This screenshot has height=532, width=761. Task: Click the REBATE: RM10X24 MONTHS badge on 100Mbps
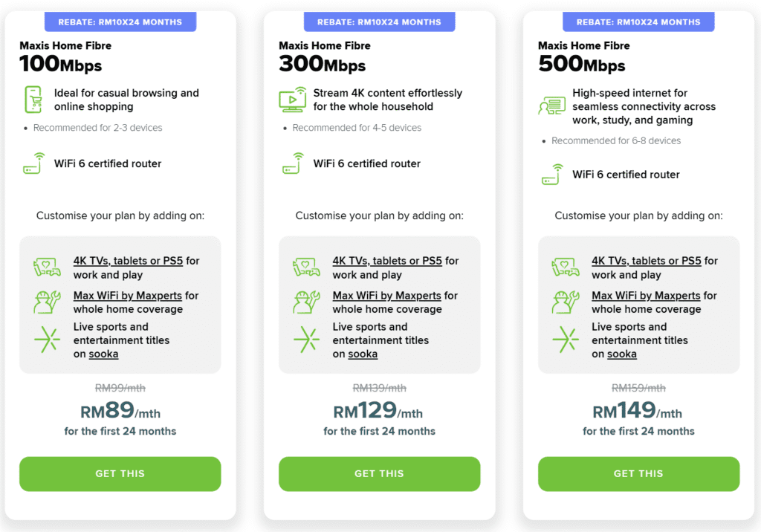click(x=120, y=22)
